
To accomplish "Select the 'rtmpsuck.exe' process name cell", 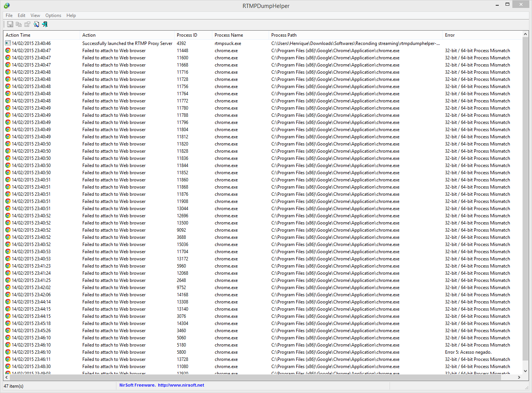I will click(x=228, y=43).
